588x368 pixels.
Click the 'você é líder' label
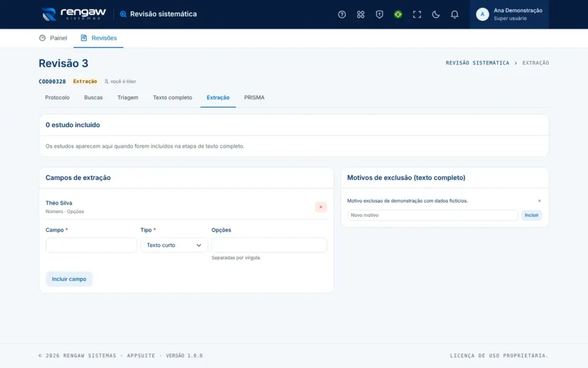(x=120, y=82)
